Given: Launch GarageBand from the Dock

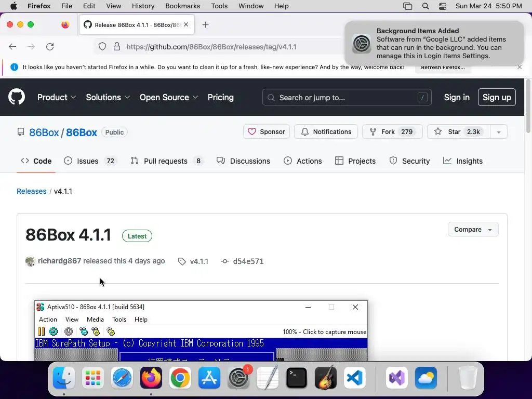Looking at the screenshot, I should (326, 378).
